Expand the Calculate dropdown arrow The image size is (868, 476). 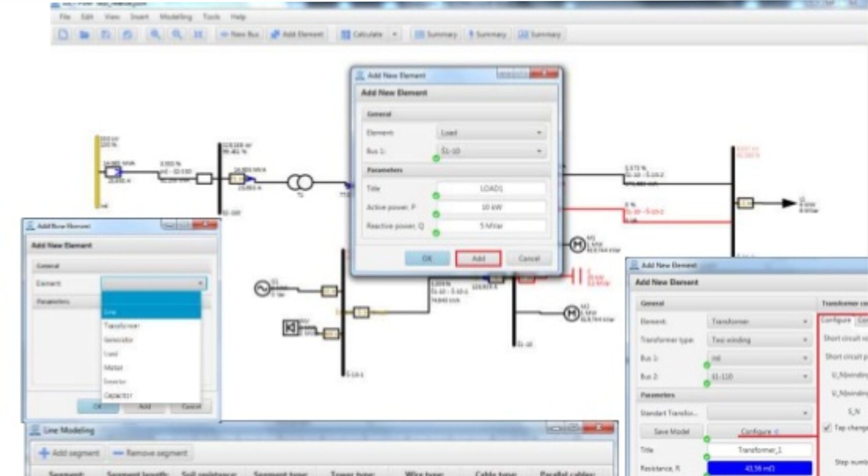click(395, 35)
